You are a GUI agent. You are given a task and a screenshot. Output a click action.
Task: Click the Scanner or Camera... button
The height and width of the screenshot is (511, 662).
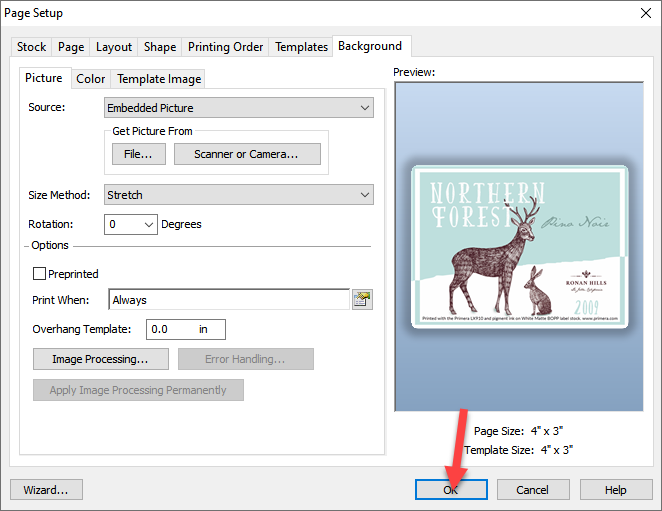(x=247, y=154)
